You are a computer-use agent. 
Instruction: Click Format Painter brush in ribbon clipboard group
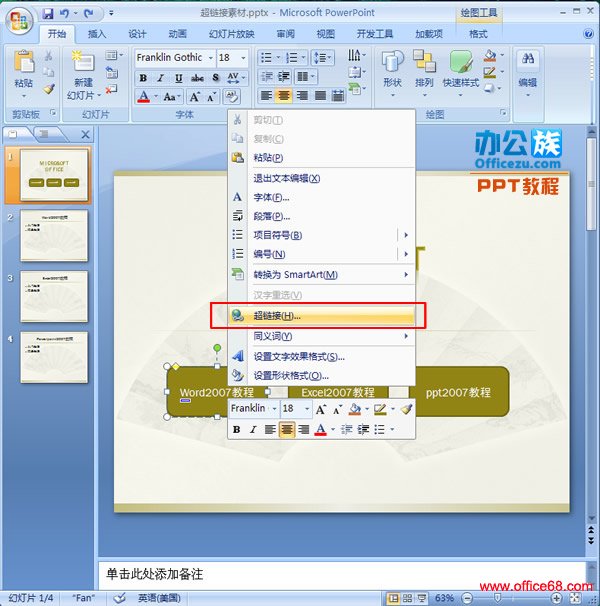coord(49,89)
